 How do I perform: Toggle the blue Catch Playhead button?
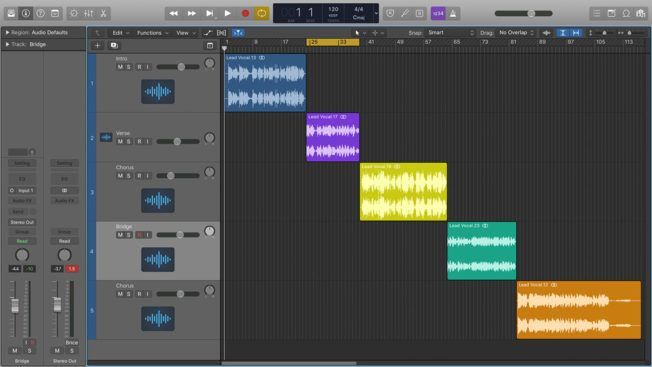pos(238,33)
